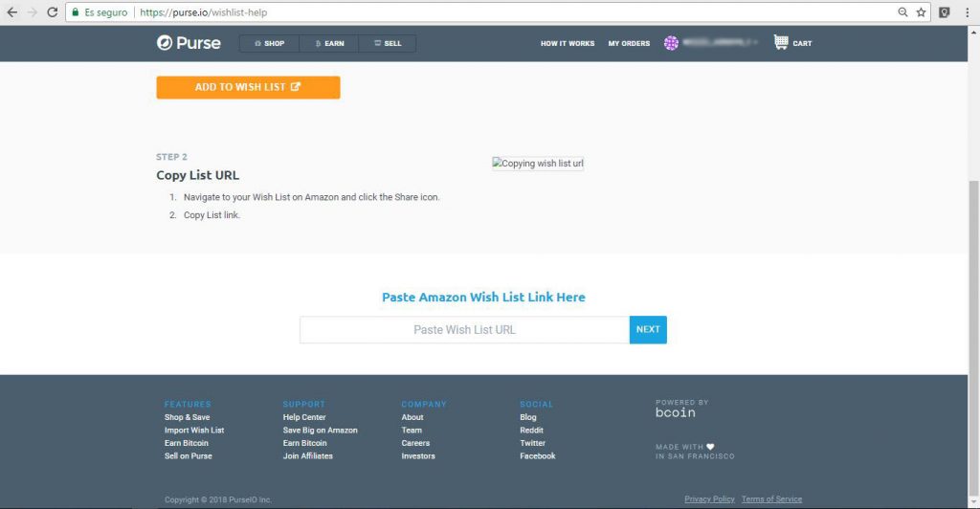Open the zoom magnifier icon in address bar
980x509 pixels.
coord(902,12)
